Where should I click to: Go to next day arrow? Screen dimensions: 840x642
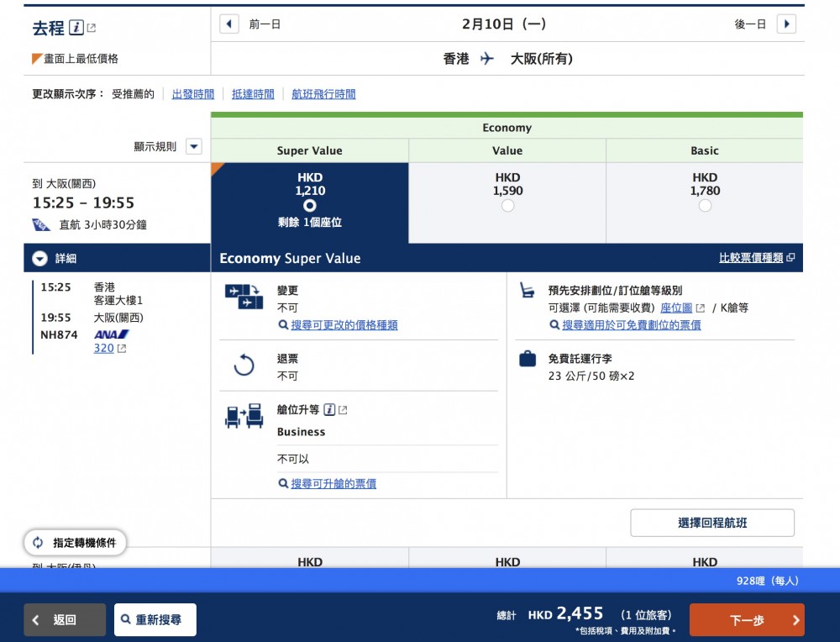tap(786, 24)
